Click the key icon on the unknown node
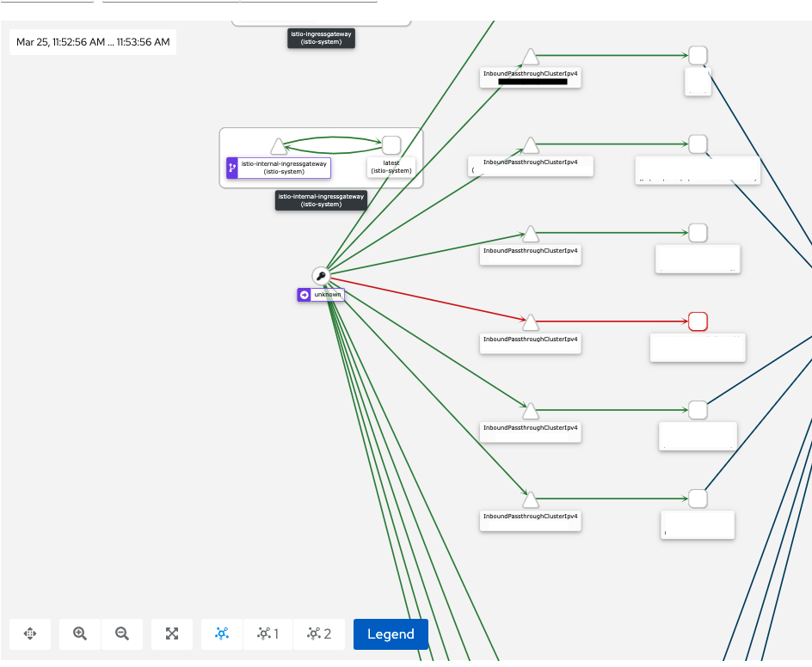This screenshot has width=812, height=667. click(322, 275)
